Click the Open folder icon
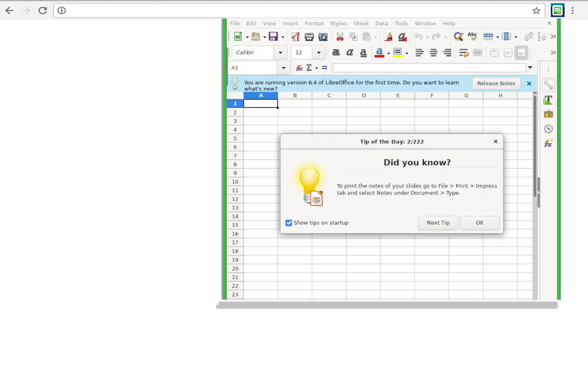The height and width of the screenshot is (368, 588). coord(256,37)
